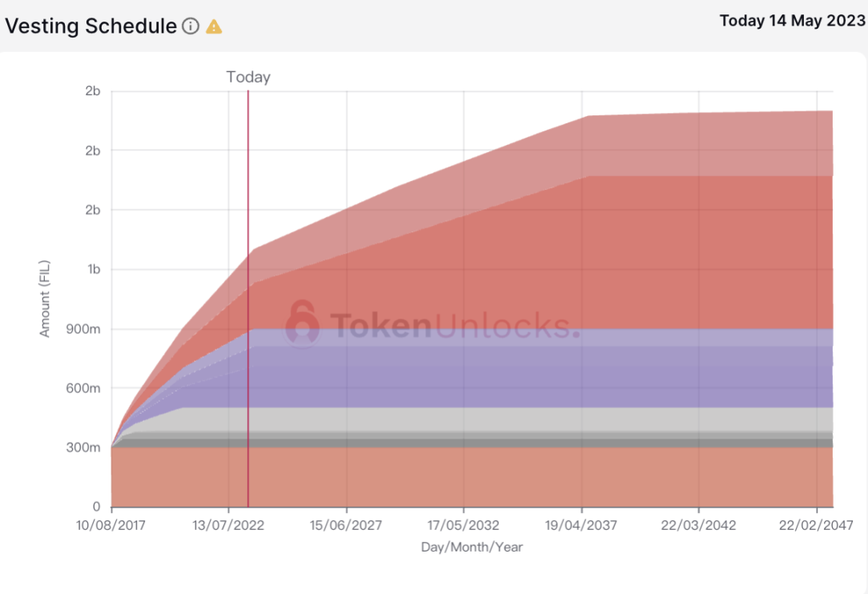The image size is (868, 594).
Task: Click the 19/04/2037 x-axis date label
Action: point(581,525)
